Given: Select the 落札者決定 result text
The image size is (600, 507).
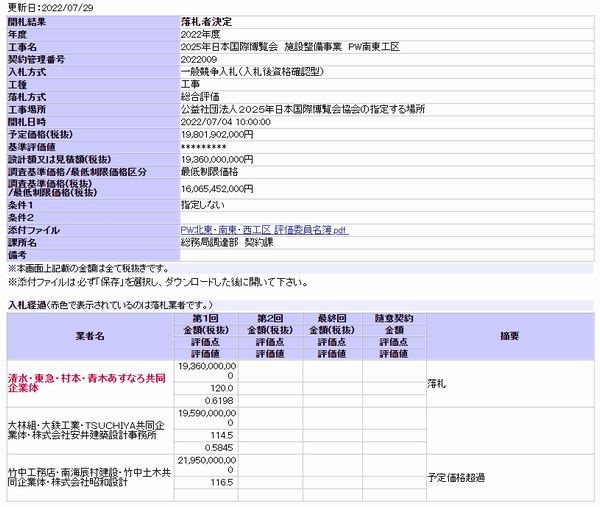Looking at the screenshot, I should (207, 22).
